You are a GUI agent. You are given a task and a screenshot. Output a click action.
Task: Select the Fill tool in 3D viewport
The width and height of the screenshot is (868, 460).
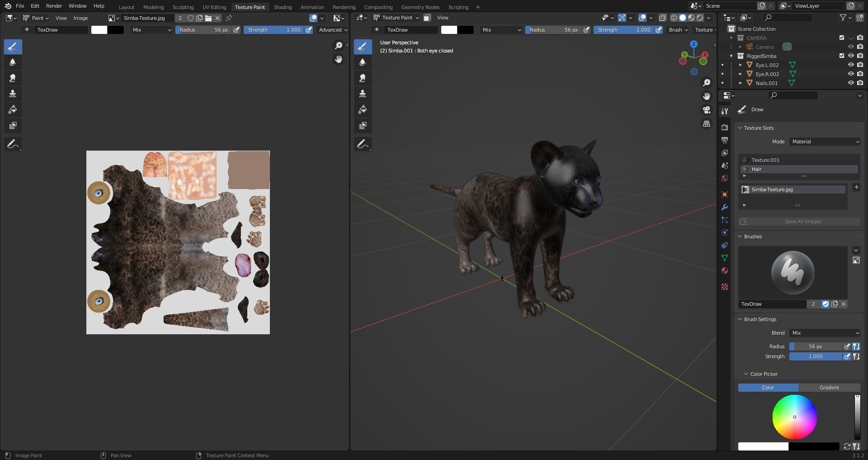pyautogui.click(x=363, y=109)
